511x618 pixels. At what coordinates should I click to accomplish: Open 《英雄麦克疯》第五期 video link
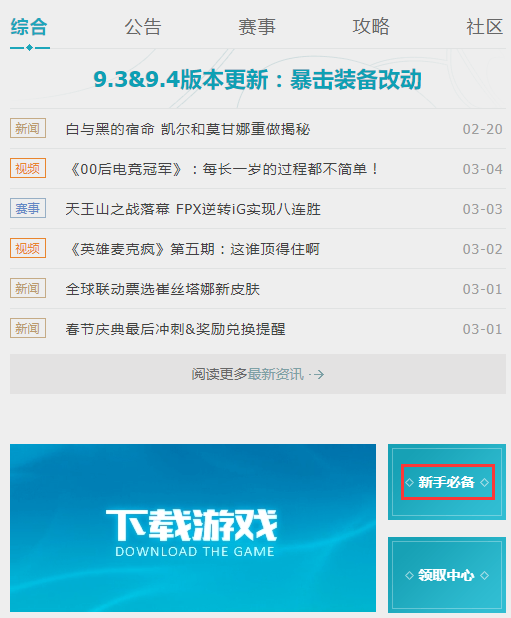pos(193,249)
